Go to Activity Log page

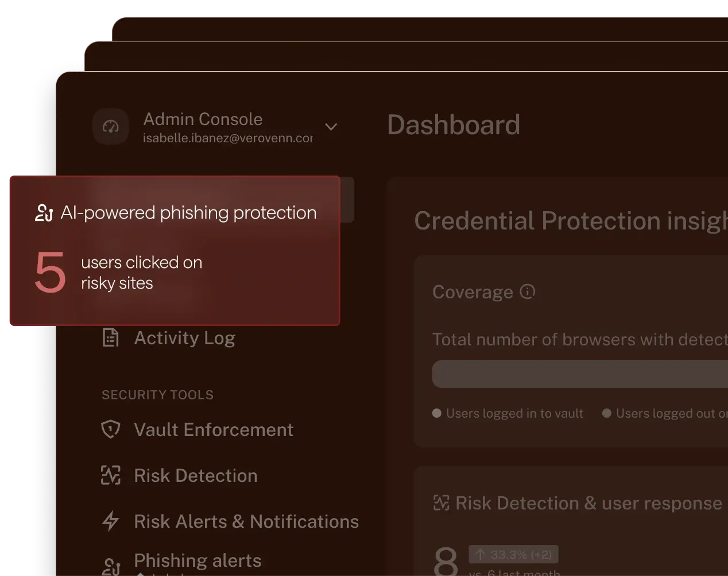(x=185, y=338)
